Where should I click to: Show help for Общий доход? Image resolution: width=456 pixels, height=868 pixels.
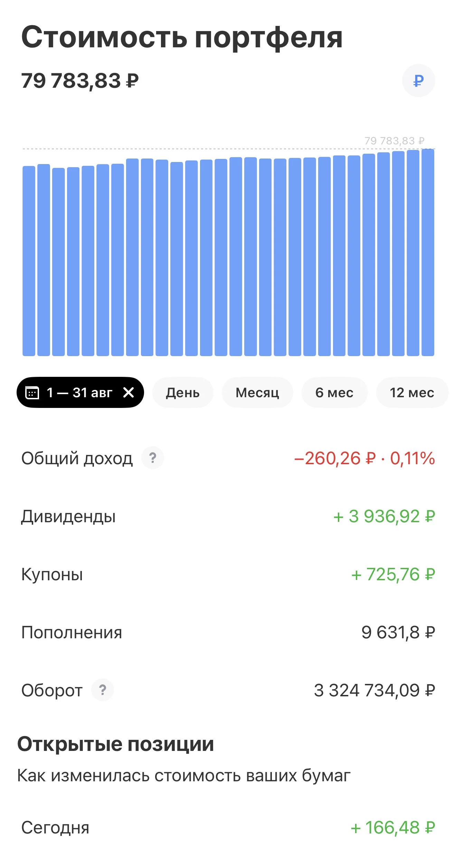(153, 458)
